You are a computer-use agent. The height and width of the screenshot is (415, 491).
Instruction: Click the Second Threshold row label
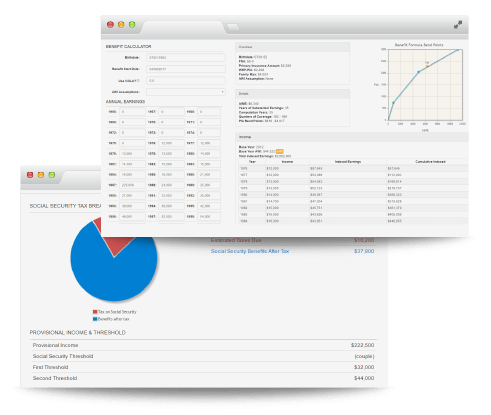(55, 378)
